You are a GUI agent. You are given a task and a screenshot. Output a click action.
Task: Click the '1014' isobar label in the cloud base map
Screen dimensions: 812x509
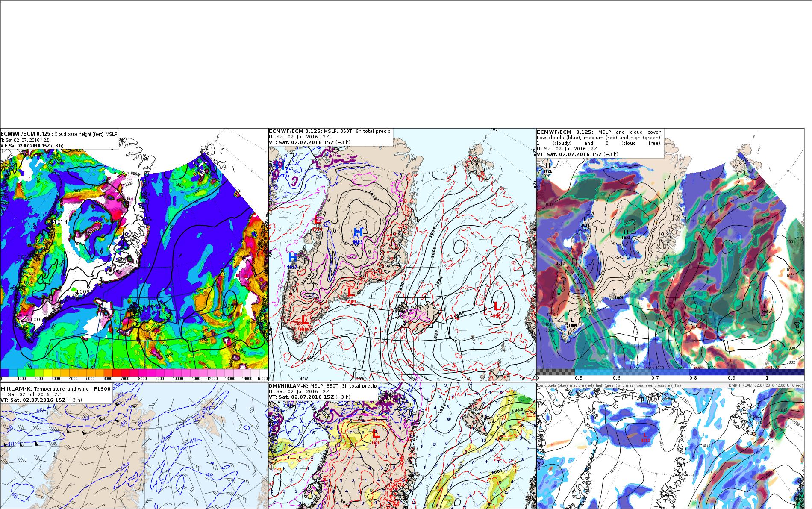click(x=60, y=222)
